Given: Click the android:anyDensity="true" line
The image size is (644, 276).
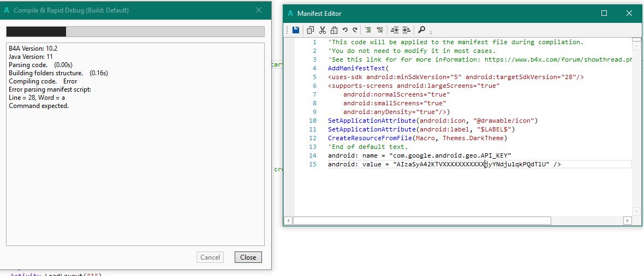Looking at the screenshot, I should (397, 112).
